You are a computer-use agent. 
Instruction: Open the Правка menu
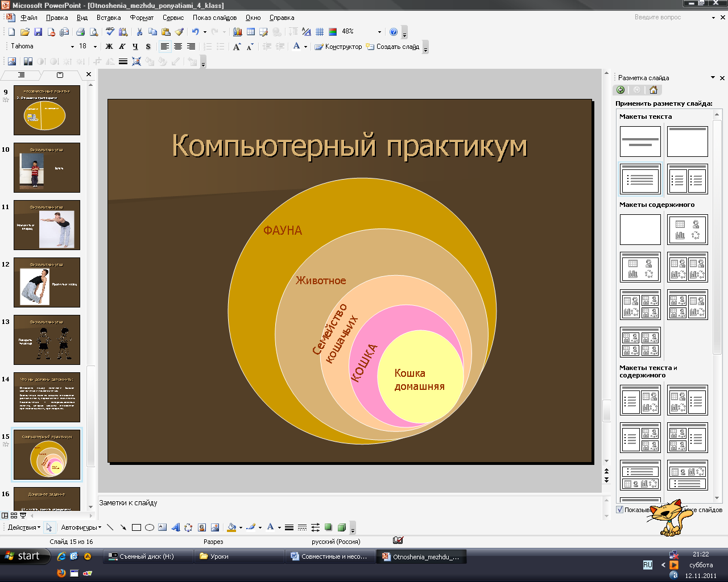(57, 18)
